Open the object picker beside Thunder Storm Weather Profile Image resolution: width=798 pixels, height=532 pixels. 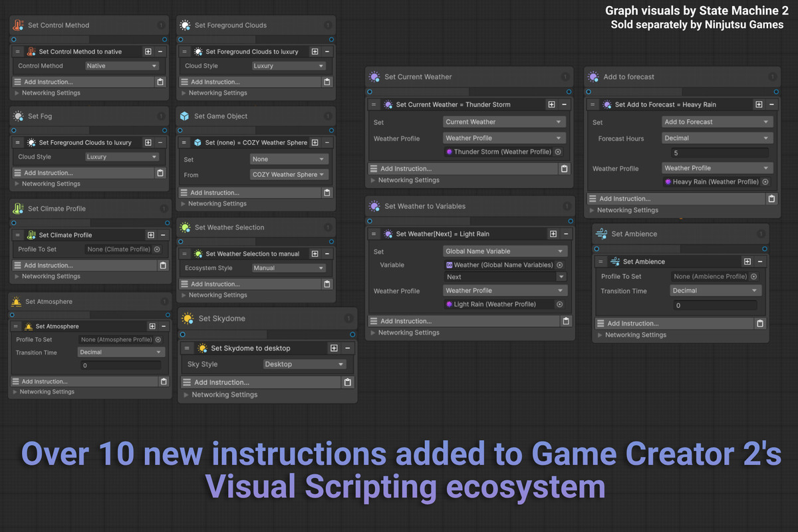tap(557, 152)
